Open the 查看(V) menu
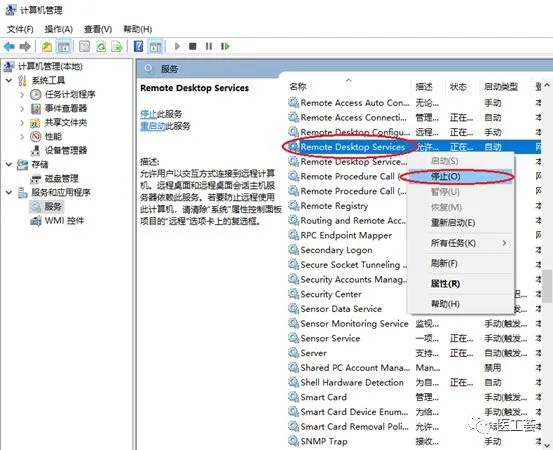The height and width of the screenshot is (450, 553). [98, 29]
